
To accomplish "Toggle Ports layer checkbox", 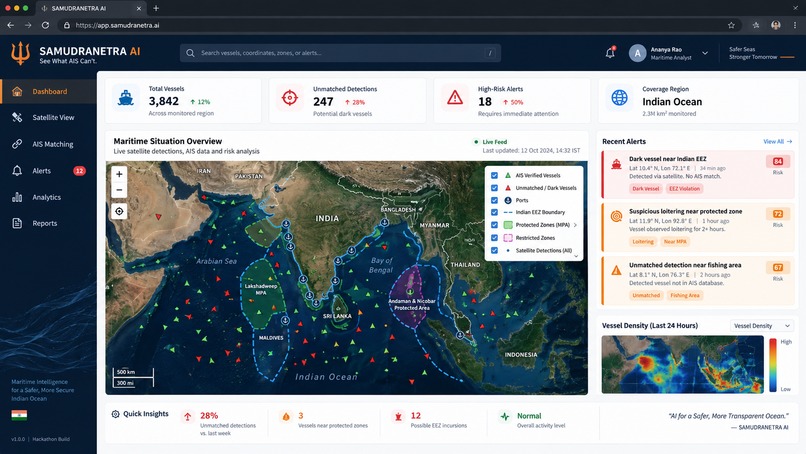I will coord(494,201).
